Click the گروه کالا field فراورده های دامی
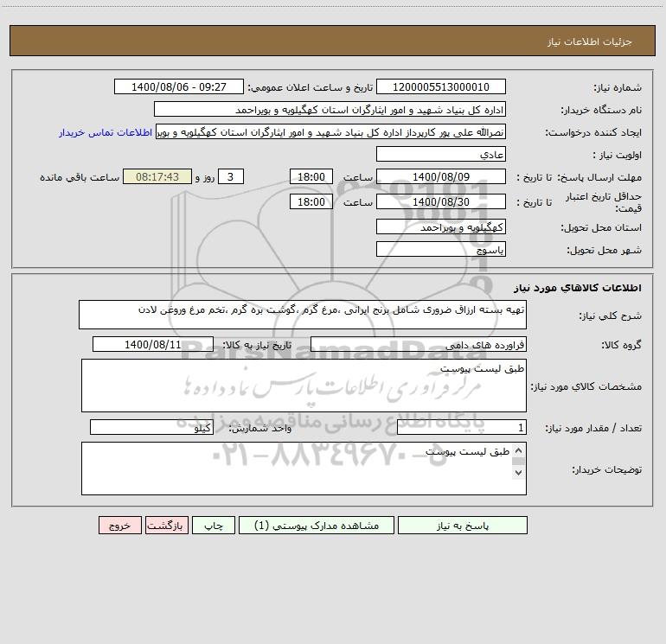 pyautogui.click(x=419, y=344)
